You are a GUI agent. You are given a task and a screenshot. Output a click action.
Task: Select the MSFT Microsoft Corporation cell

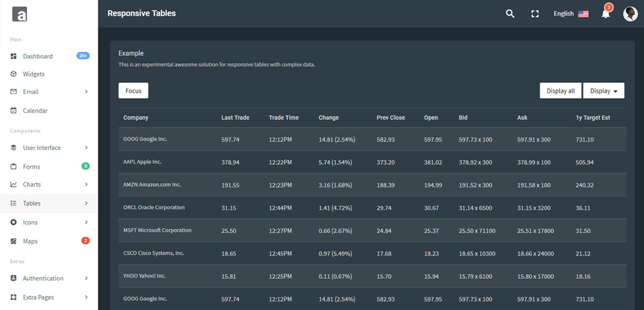pyautogui.click(x=157, y=230)
